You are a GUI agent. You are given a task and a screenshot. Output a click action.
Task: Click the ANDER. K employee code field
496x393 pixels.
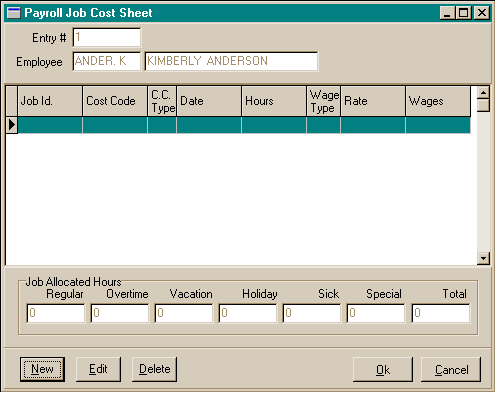pyautogui.click(x=107, y=61)
